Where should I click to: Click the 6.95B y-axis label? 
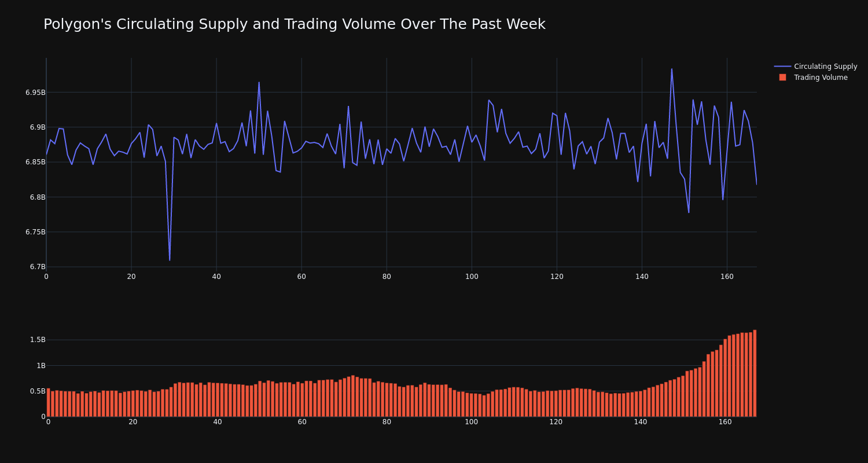pos(35,93)
